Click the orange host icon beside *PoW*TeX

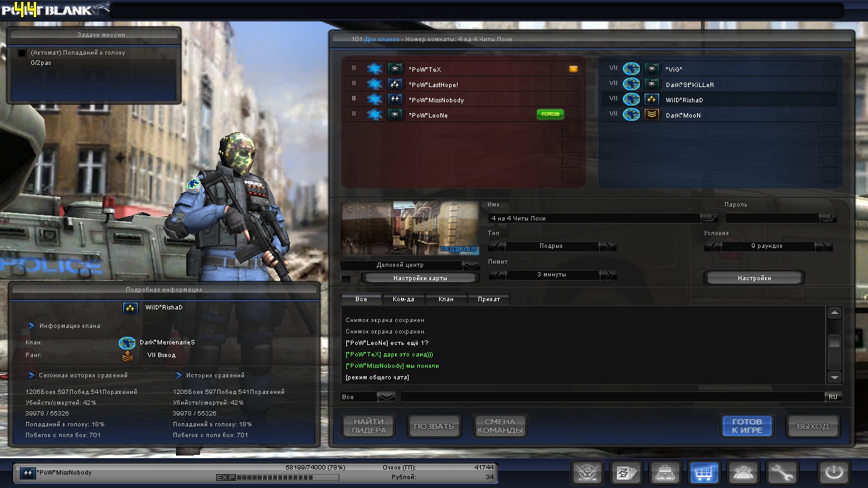(573, 69)
